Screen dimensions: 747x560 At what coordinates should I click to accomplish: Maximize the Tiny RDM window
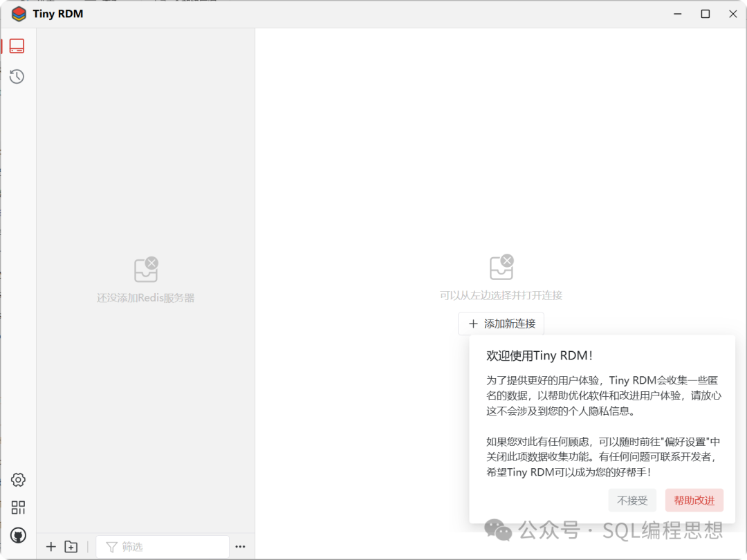705,14
